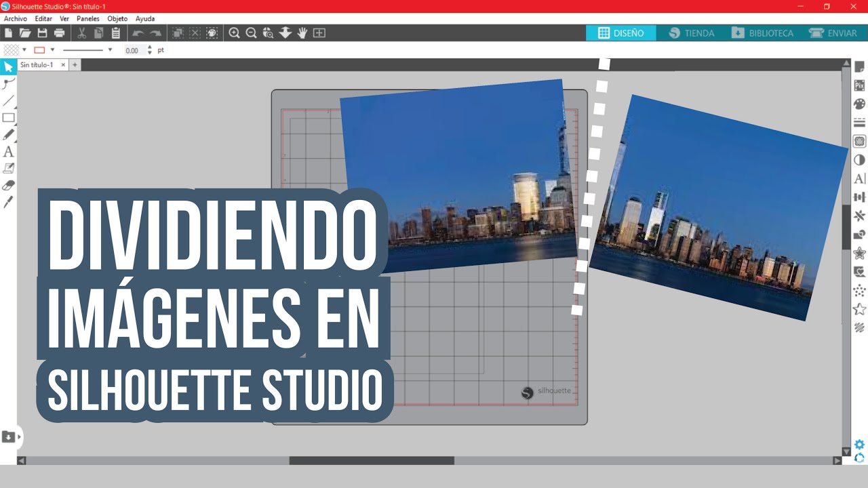Open a file using the folder icon
The height and width of the screenshot is (488, 868).
25,33
